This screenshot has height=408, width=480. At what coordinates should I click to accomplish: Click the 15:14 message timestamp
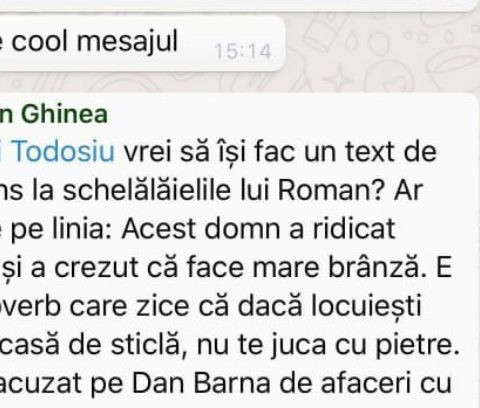pyautogui.click(x=243, y=52)
